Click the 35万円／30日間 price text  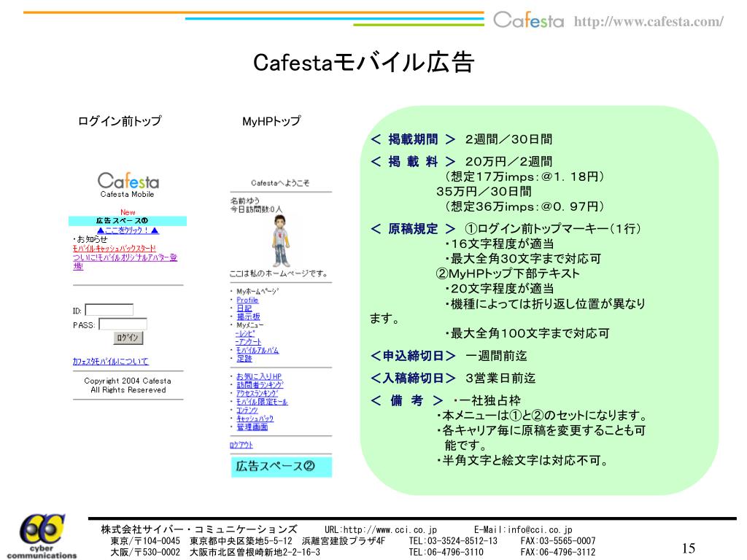(484, 192)
